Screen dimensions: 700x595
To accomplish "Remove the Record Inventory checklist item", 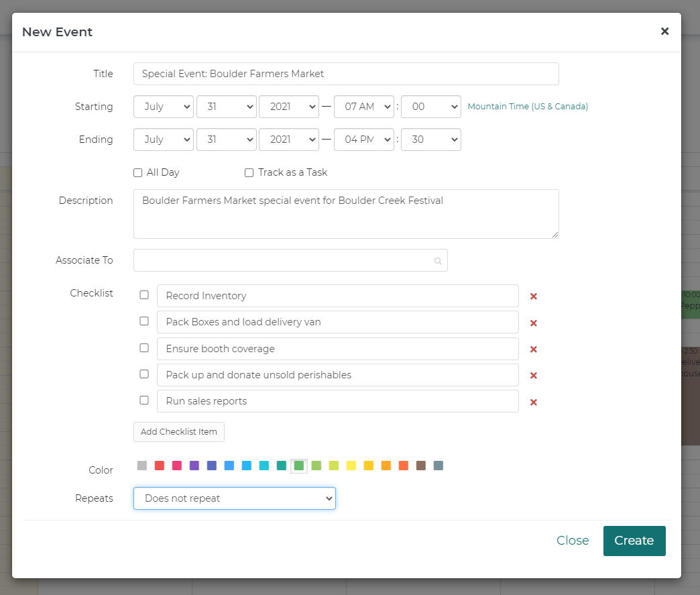I will point(534,296).
